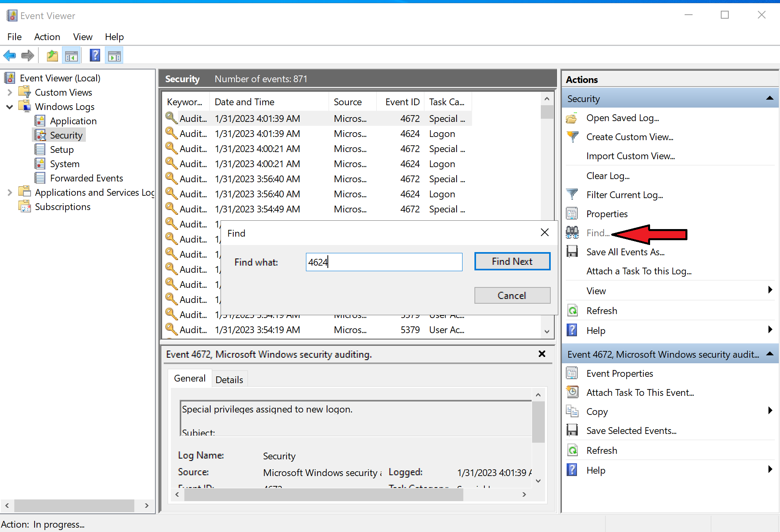Click the Event Properties icon

pyautogui.click(x=572, y=373)
